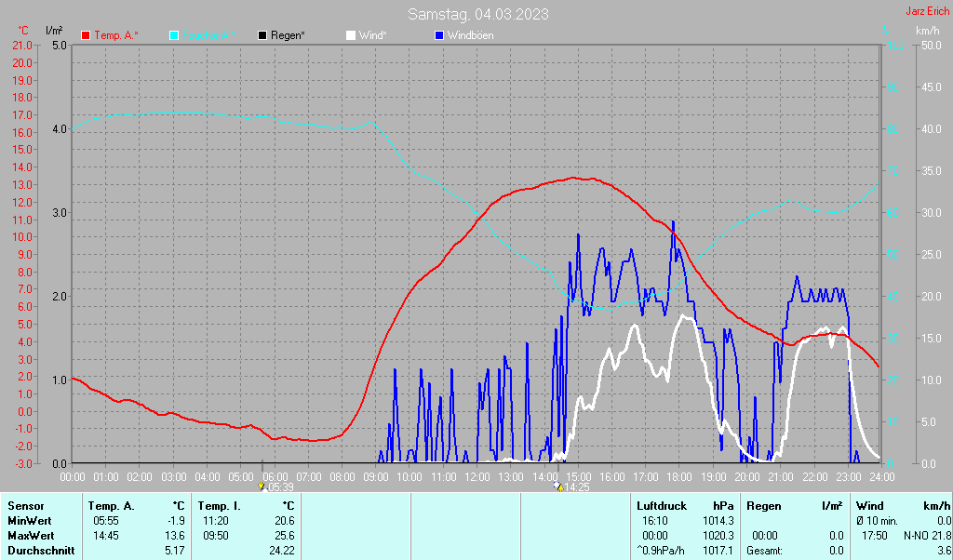Click the 'Sensor' table header
Screen dimensions: 953x560
pos(25,506)
